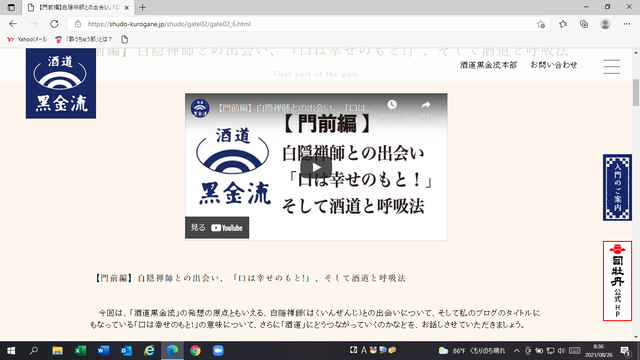
Task: Go back to the previous page
Action: tap(13, 24)
